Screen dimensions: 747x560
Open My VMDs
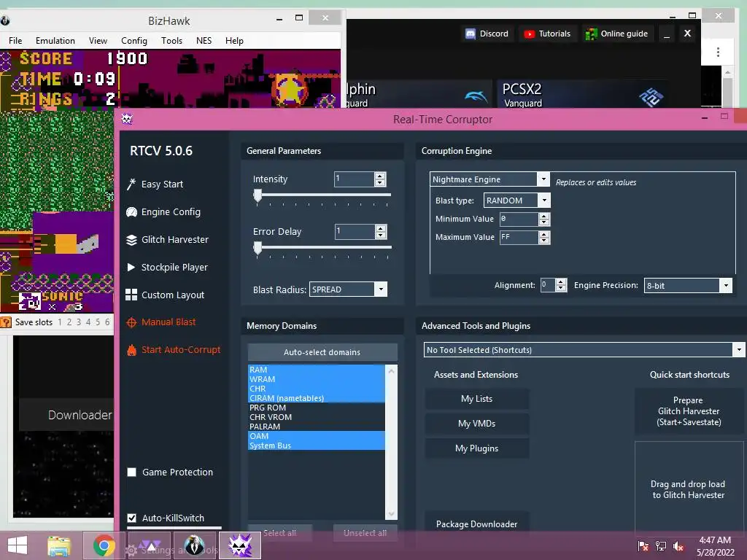[477, 424]
